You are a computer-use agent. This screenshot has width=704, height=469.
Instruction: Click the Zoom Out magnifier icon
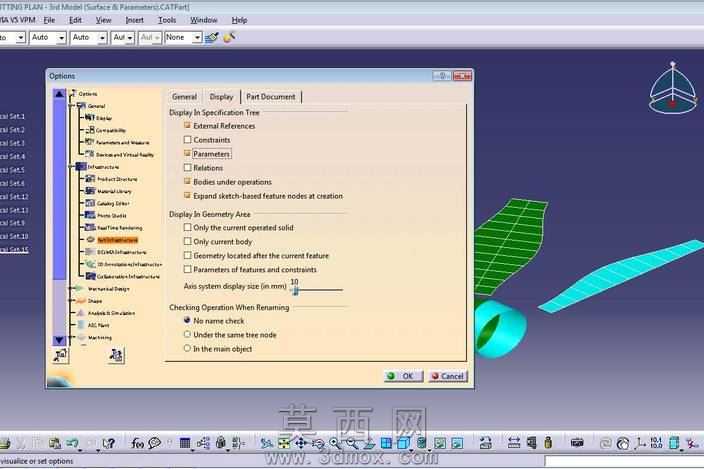(352, 443)
